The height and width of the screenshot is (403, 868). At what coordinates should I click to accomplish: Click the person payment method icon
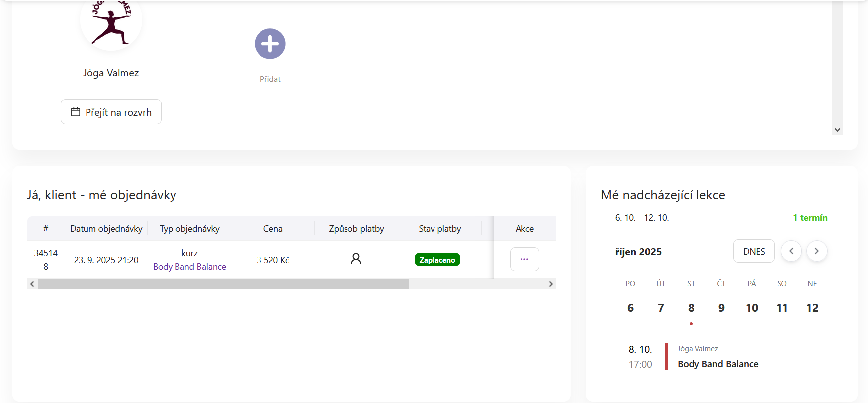tap(356, 259)
